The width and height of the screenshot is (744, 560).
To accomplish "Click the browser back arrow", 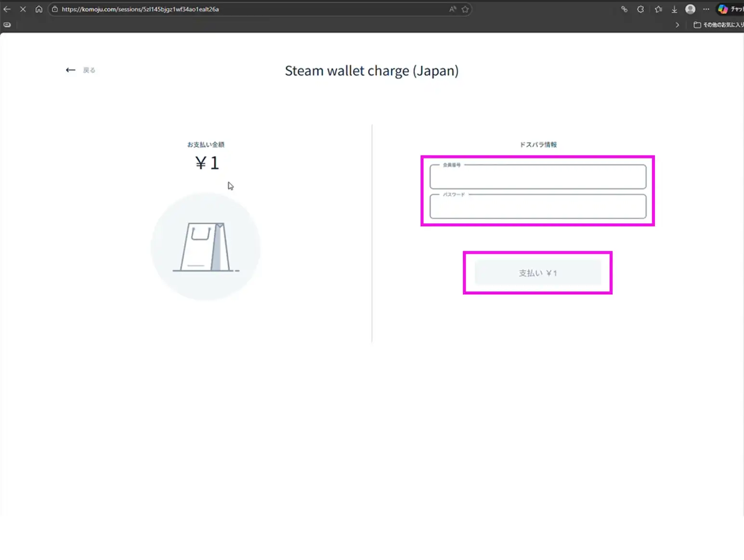I will coord(7,9).
